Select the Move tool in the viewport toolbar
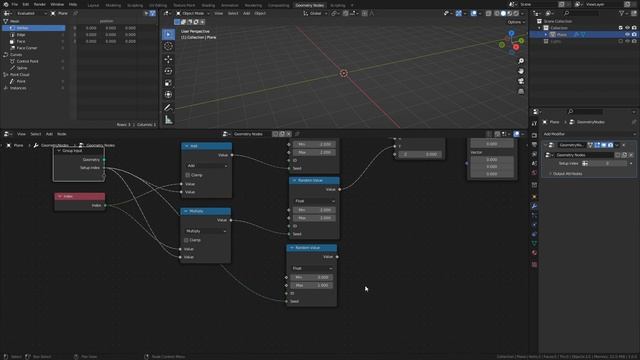 click(168, 59)
